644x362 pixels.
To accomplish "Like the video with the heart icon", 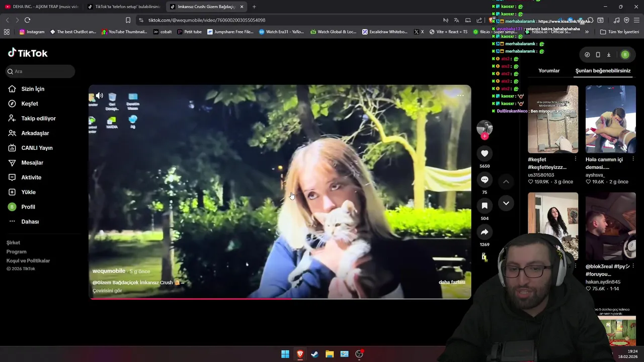I will tap(485, 153).
